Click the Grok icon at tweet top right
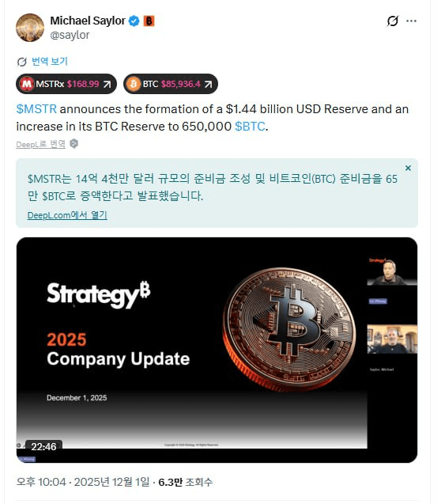Image resolution: width=445 pixels, height=504 pixels. [392, 21]
